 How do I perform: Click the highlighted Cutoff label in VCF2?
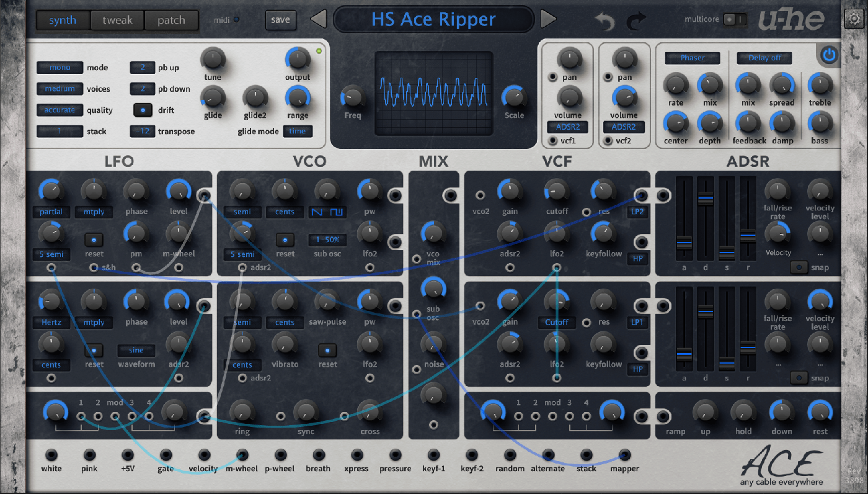(557, 322)
